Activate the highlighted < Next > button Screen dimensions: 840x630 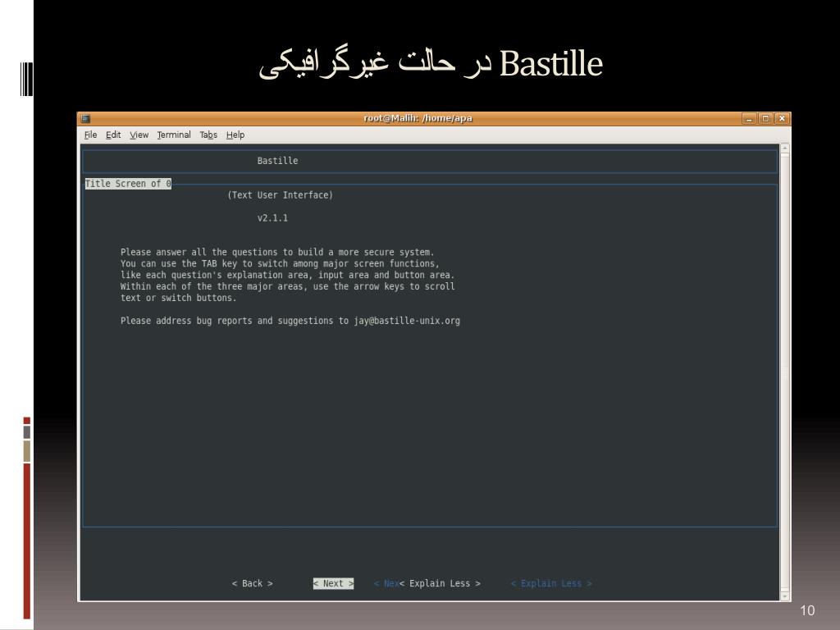[x=333, y=583]
